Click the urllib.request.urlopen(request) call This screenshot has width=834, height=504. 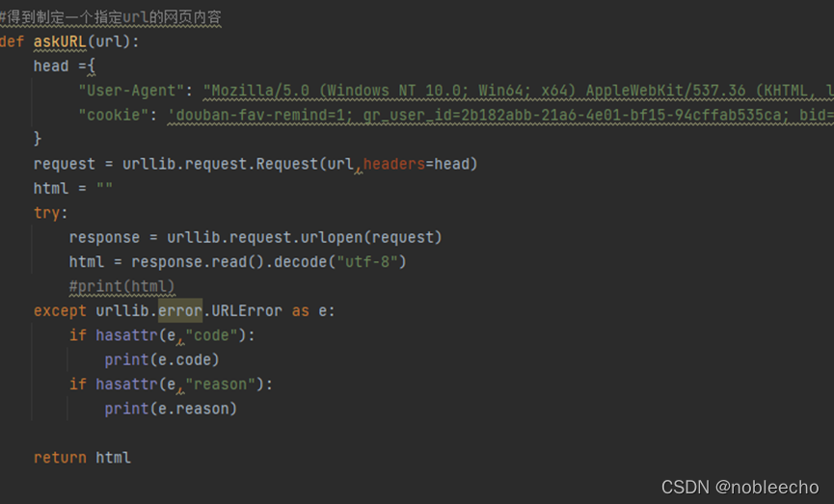(x=305, y=237)
